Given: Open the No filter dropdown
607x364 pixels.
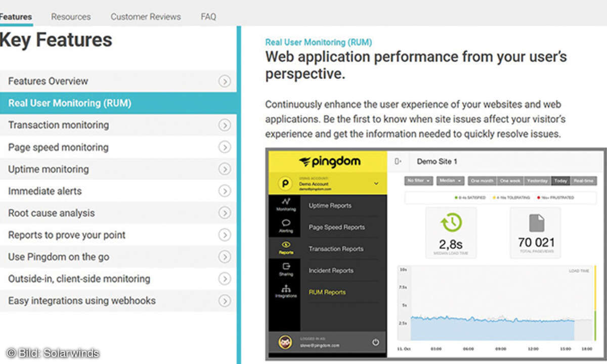Looking at the screenshot, I should point(419,181).
